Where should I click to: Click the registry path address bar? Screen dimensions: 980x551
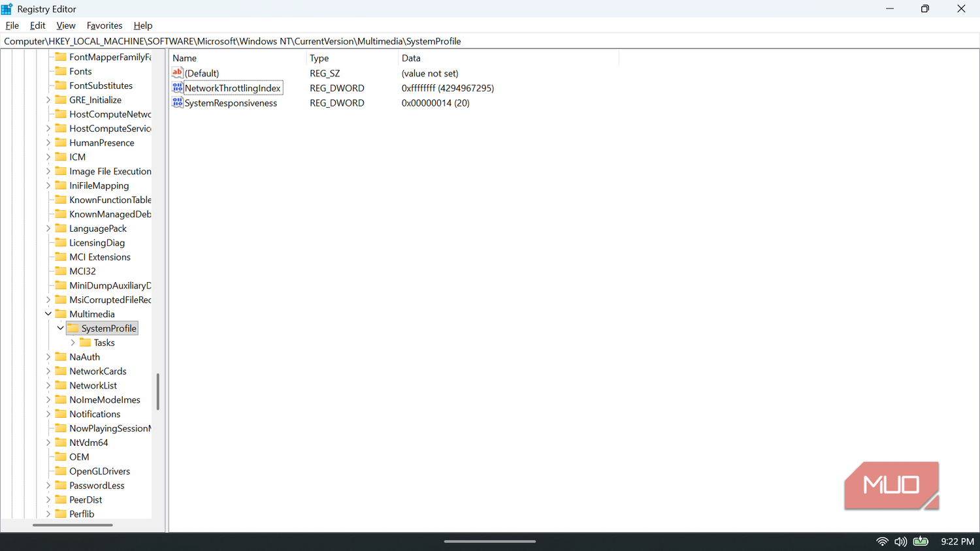point(490,41)
